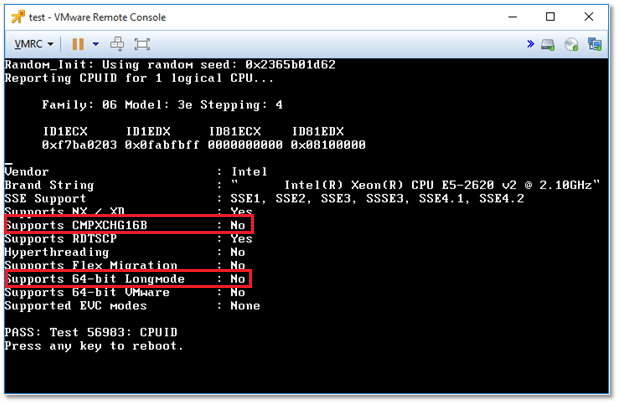Click the 'Vendor' label in console

(27, 171)
